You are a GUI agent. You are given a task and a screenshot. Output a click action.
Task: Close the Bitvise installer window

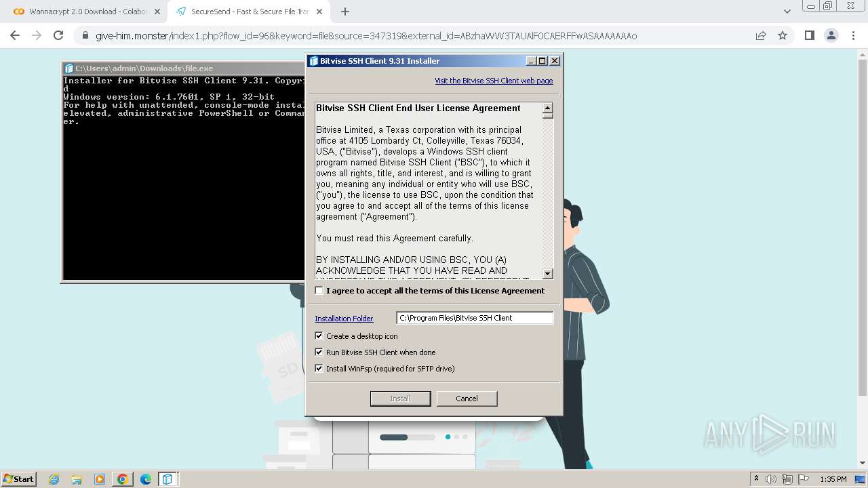coord(555,61)
